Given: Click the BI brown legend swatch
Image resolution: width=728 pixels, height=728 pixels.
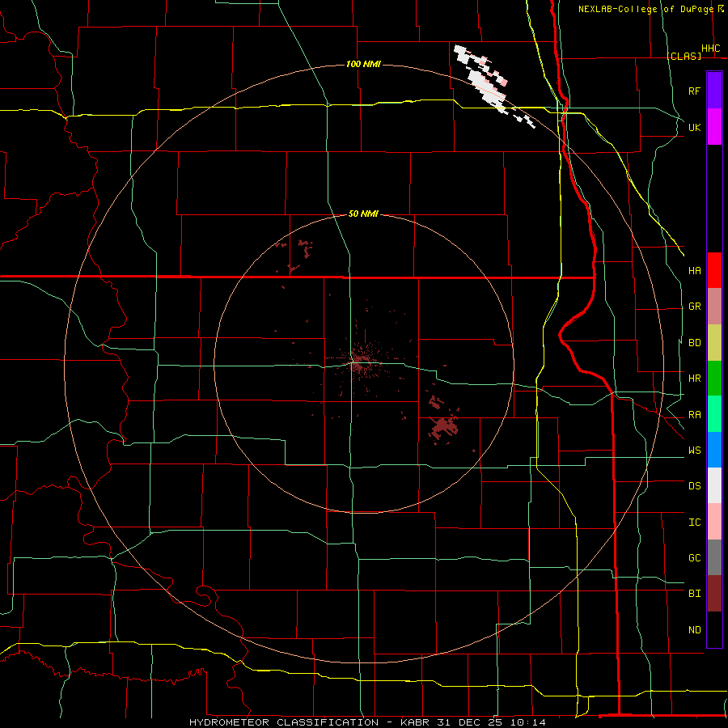Looking at the screenshot, I should [x=714, y=594].
